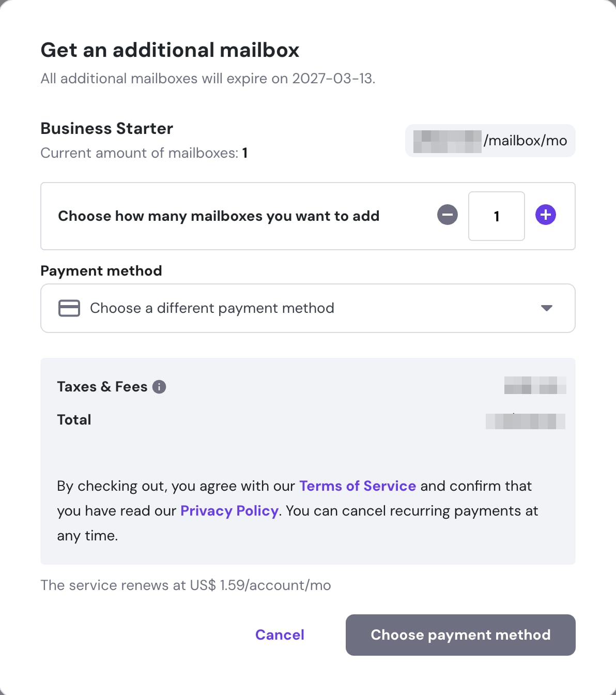
Task: Click the 'Get an additional mailbox' heading
Action: pyautogui.click(x=170, y=50)
